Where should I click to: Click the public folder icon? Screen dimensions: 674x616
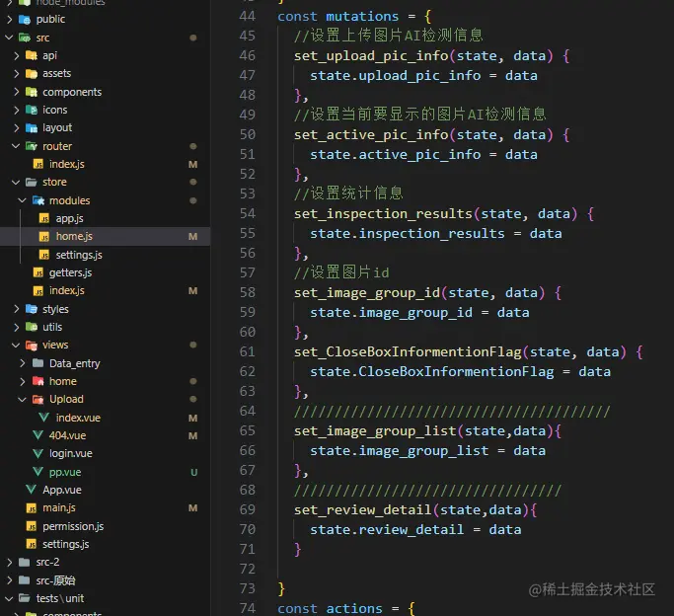tap(25, 20)
